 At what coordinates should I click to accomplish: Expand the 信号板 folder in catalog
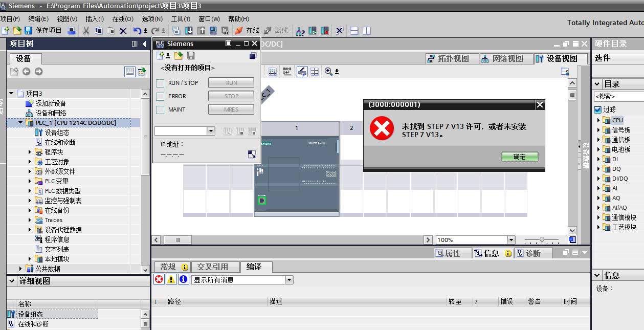coord(598,130)
